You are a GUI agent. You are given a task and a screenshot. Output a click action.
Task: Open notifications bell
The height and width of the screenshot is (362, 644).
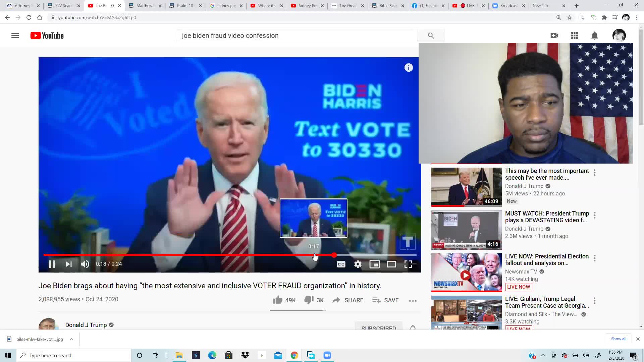click(594, 36)
